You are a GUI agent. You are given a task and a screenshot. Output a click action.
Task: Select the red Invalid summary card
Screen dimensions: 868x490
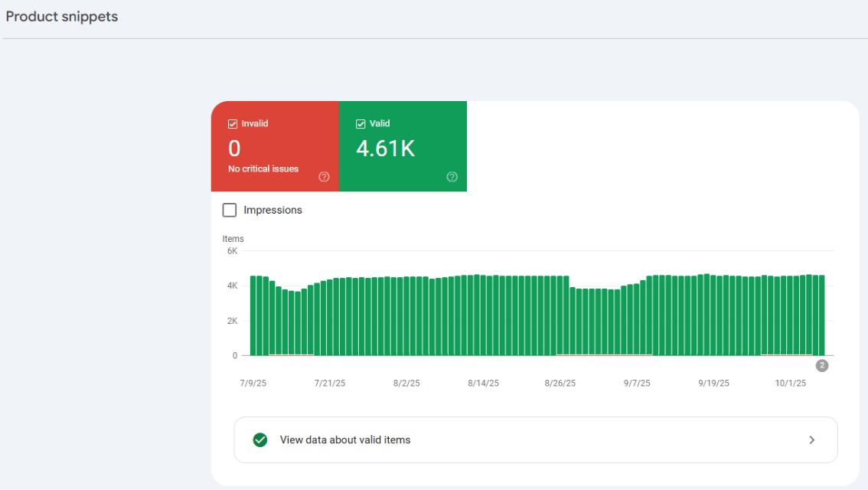(275, 146)
